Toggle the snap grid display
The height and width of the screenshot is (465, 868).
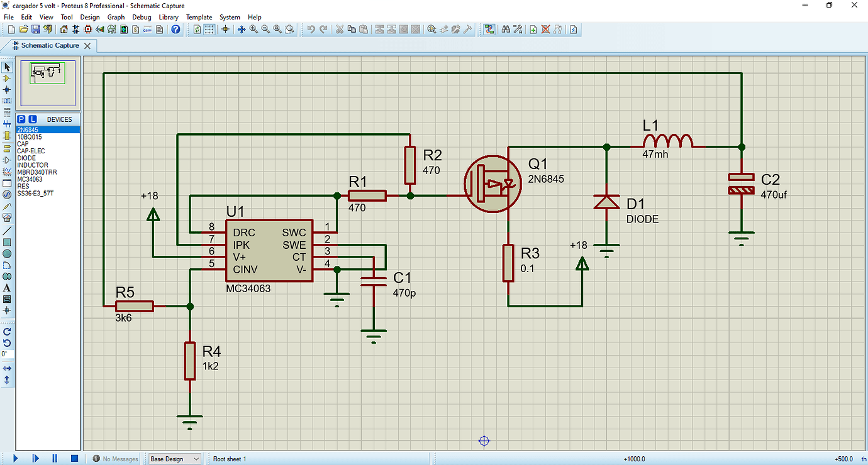[209, 29]
